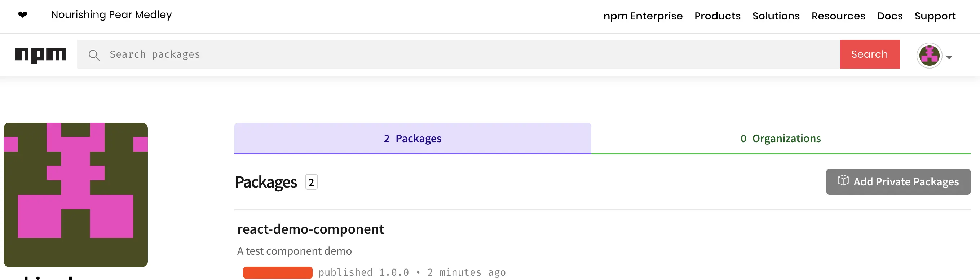980x280 pixels.
Task: Go to the Support link
Action: pyautogui.click(x=935, y=16)
